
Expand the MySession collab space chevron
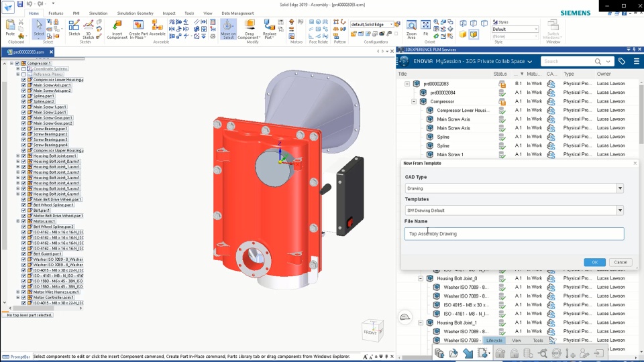pos(530,62)
